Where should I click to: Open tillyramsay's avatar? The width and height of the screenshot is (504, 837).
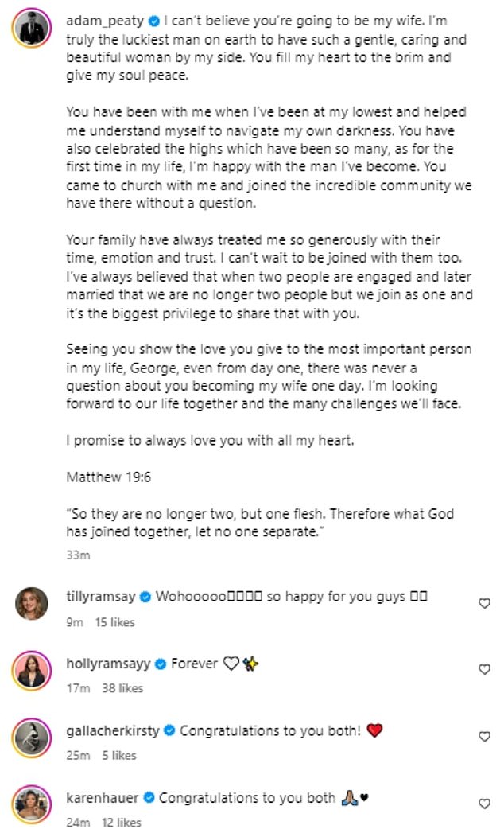pyautogui.click(x=32, y=603)
